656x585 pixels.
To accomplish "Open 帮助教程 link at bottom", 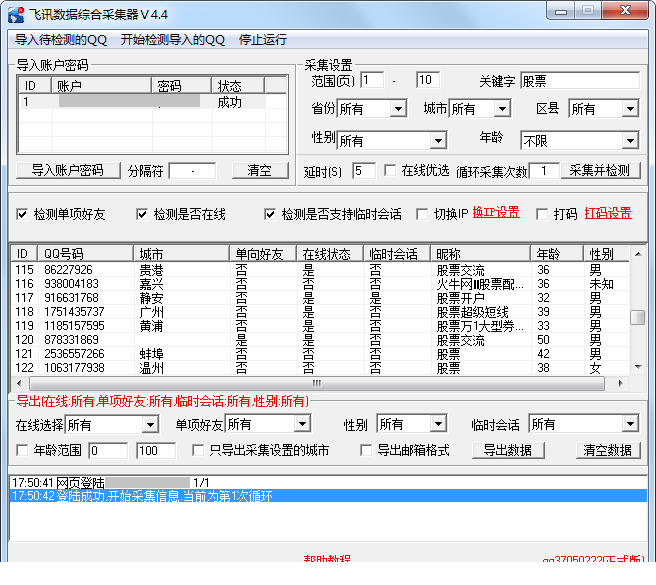I will (327, 559).
